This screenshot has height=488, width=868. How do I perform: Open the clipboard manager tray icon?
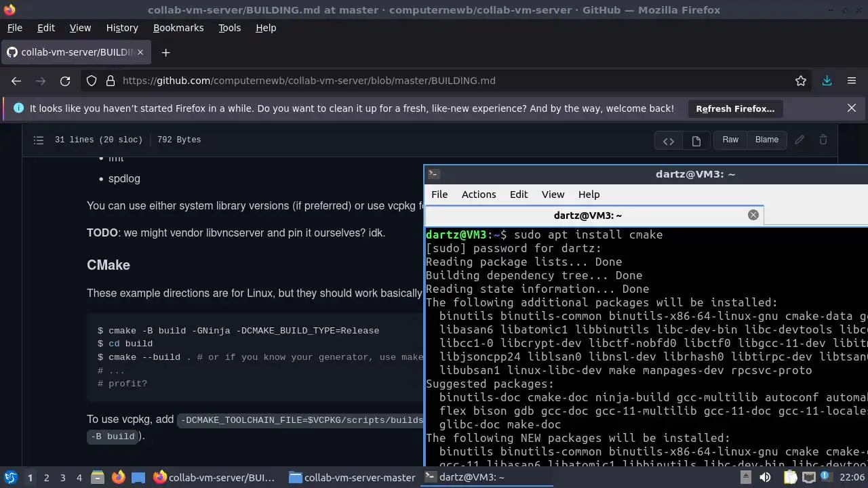(x=789, y=477)
